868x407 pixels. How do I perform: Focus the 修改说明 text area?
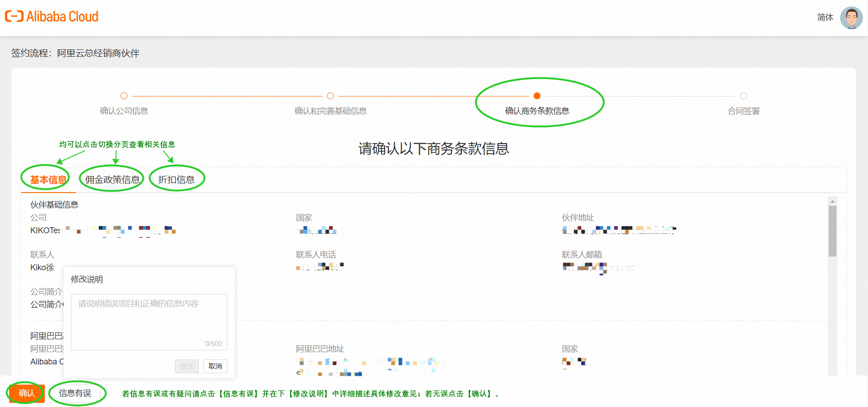coord(149,322)
